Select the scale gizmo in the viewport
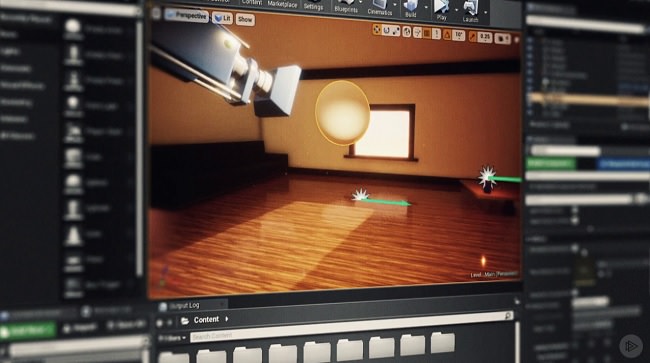Screen dimensions: 650x363 click(396, 31)
